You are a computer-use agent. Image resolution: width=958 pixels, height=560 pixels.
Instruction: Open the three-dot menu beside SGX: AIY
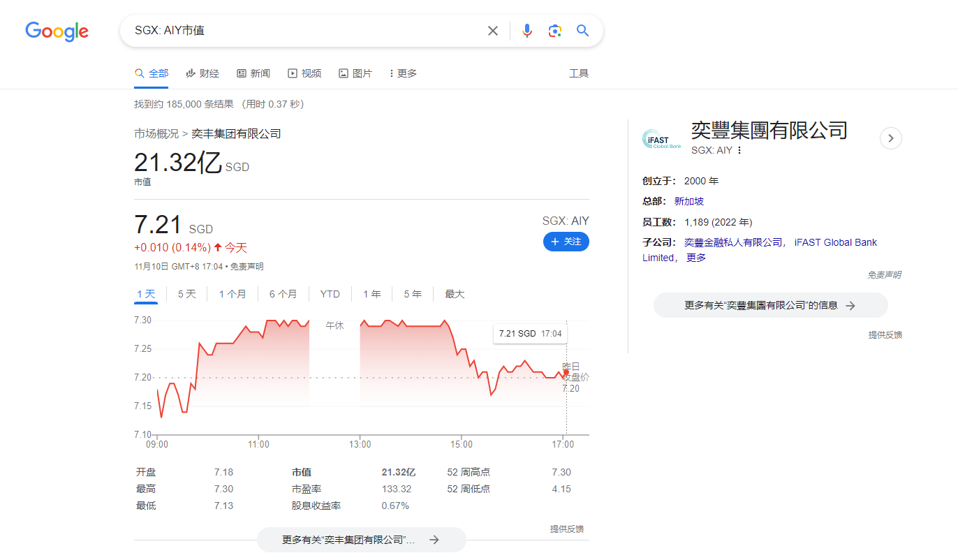(738, 149)
